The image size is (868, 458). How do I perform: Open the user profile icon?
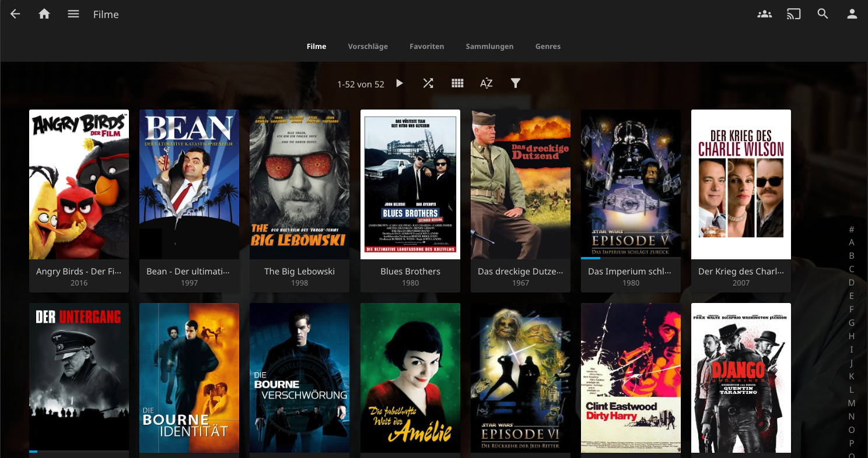(x=852, y=15)
